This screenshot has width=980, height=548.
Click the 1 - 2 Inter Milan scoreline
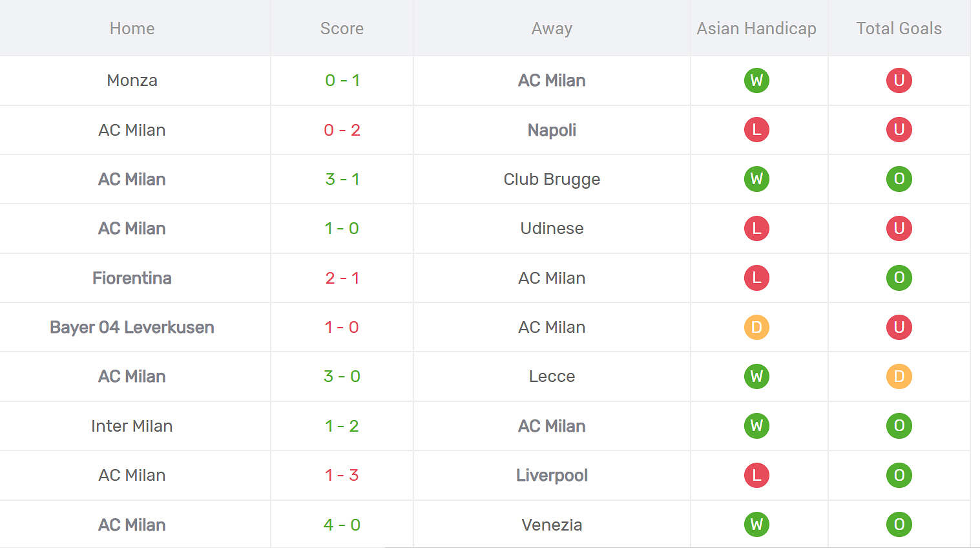[x=342, y=426]
